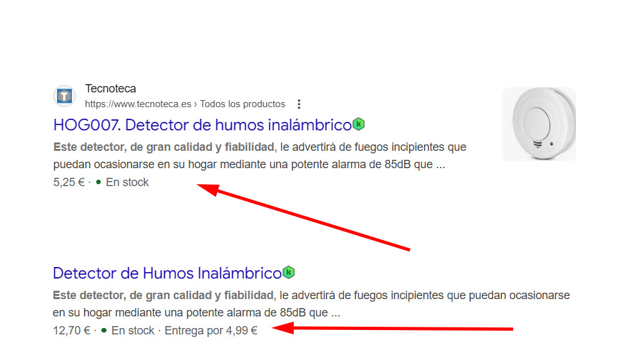Screen dimensions: 644x362
Task: Click En stock next to 12,70 €
Action: point(133,331)
